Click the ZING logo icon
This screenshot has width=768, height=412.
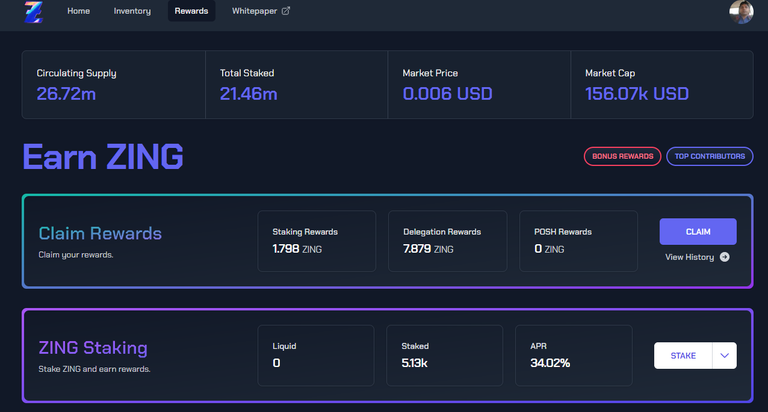click(x=34, y=12)
